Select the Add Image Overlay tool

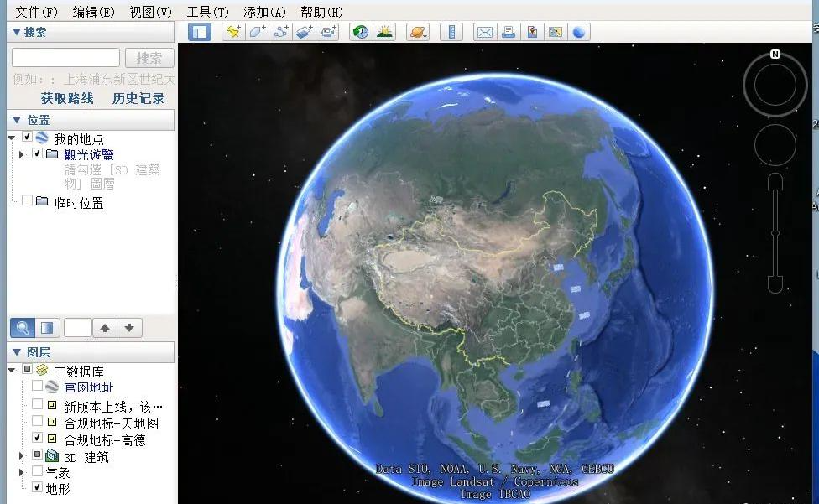click(305, 32)
